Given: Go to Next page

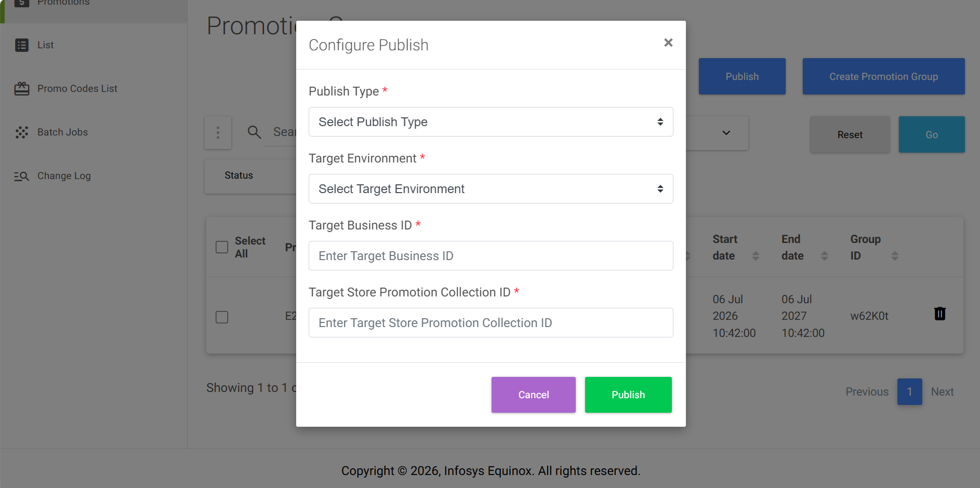Looking at the screenshot, I should click(x=942, y=392).
